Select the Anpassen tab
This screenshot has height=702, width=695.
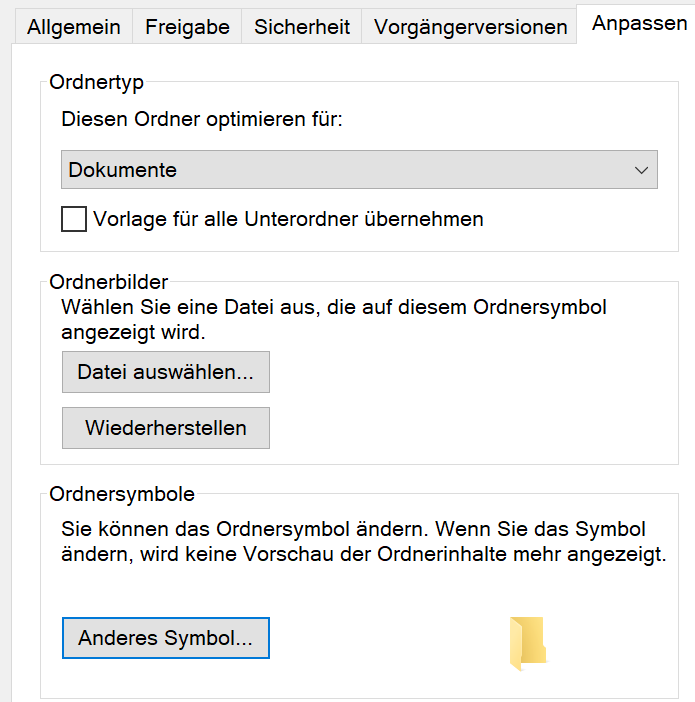tap(639, 23)
